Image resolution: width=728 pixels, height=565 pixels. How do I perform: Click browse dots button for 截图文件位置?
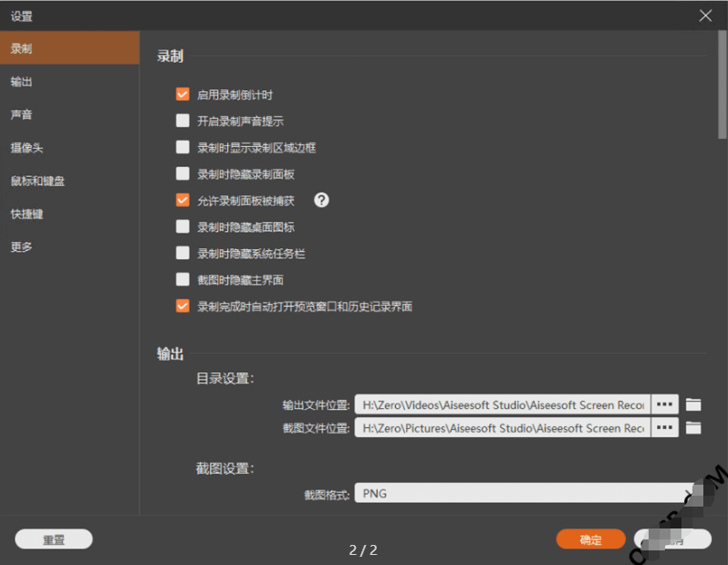(x=664, y=427)
